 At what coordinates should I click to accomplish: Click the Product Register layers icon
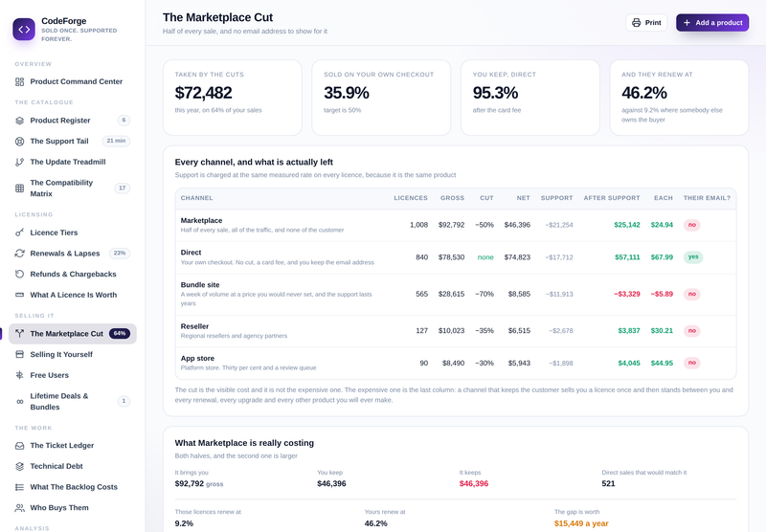19,121
